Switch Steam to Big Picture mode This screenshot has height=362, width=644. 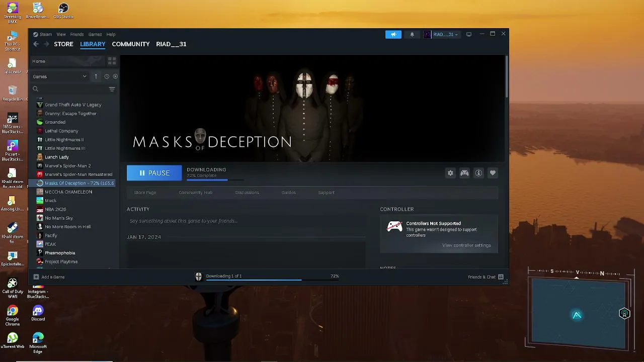[x=469, y=34]
